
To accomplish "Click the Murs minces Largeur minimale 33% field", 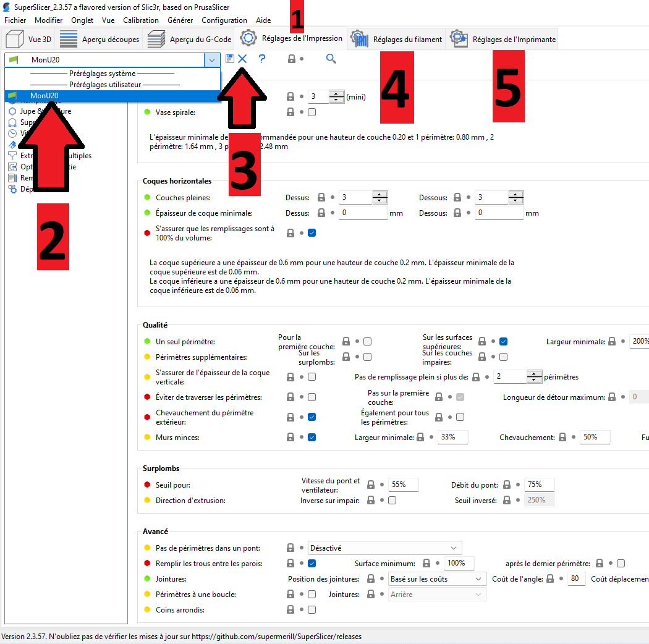I will pyautogui.click(x=453, y=437).
